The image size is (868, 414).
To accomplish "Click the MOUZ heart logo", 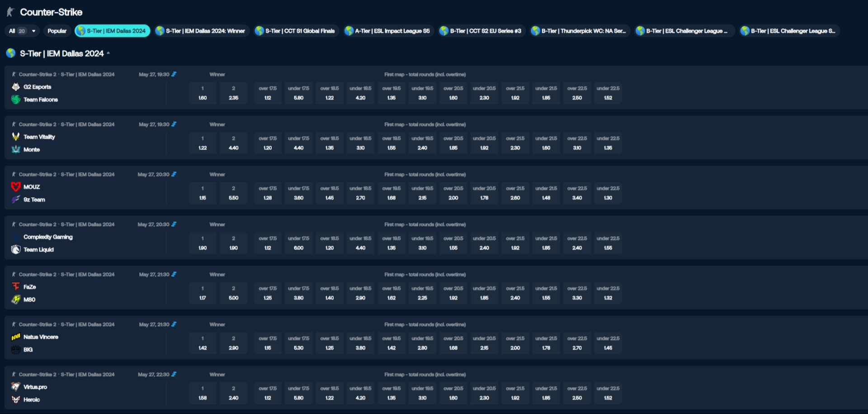I will tap(16, 187).
